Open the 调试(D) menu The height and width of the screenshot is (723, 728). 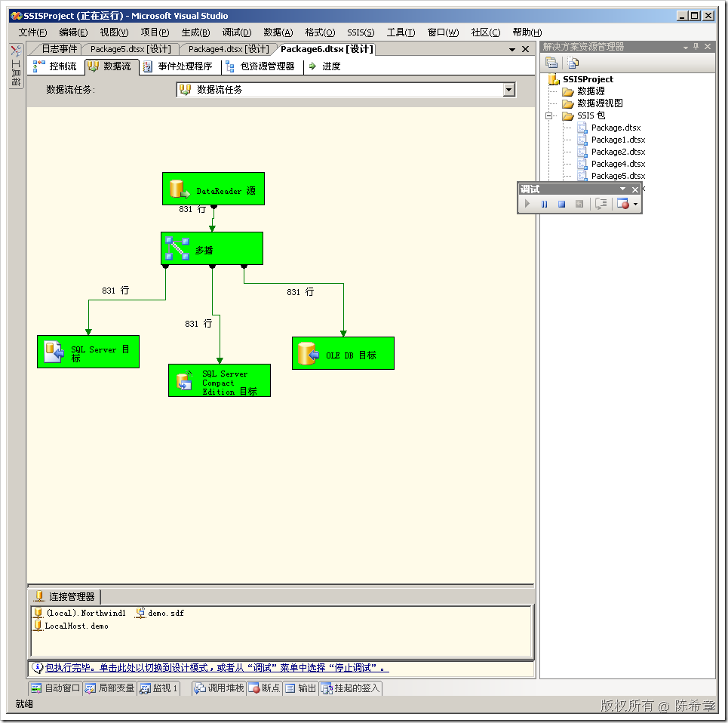[237, 32]
